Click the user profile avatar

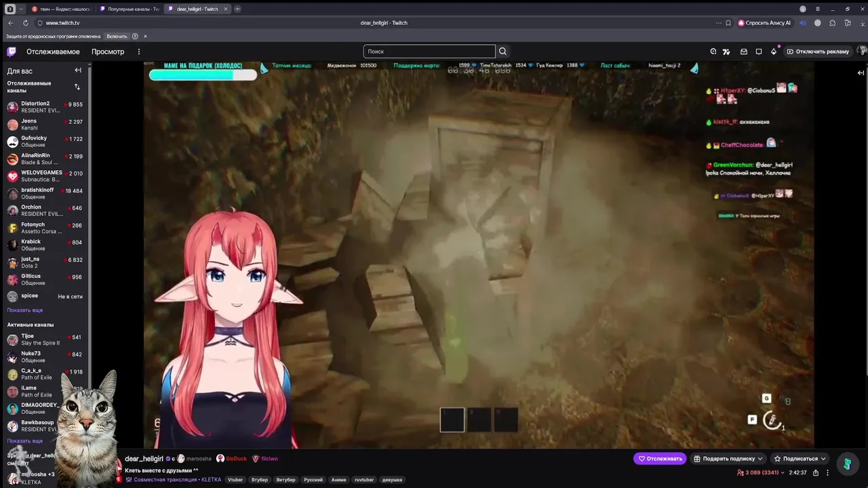click(x=862, y=52)
